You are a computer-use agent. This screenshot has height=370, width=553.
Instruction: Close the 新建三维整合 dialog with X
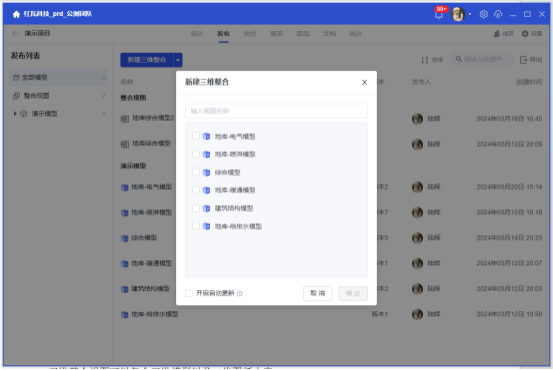[x=364, y=82]
